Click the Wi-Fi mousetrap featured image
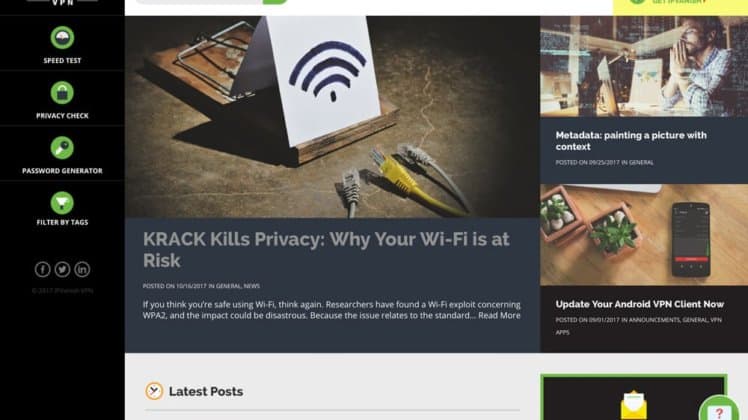The width and height of the screenshot is (748, 420). point(332,117)
